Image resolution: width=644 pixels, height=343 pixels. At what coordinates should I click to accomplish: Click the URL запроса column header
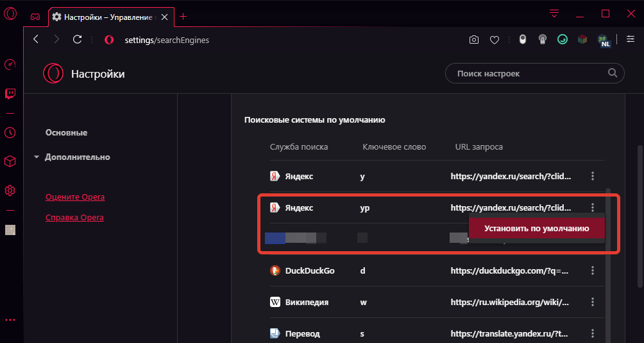coord(479,147)
